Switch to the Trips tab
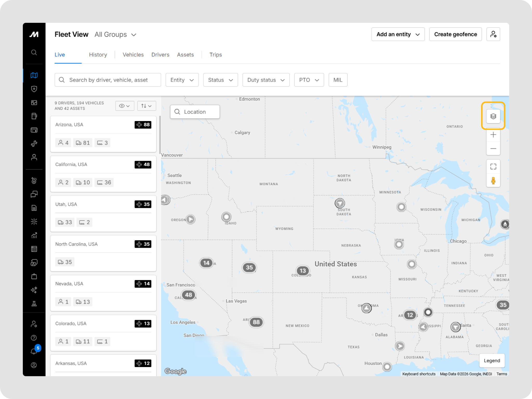This screenshot has width=532, height=399. 216,55
